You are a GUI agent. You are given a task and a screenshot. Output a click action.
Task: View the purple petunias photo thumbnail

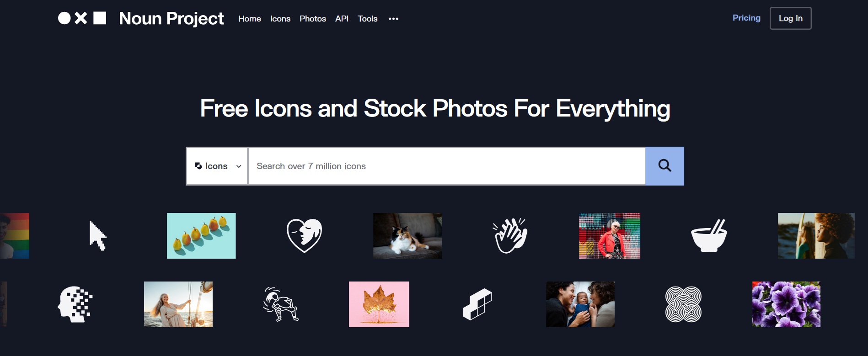(x=786, y=304)
